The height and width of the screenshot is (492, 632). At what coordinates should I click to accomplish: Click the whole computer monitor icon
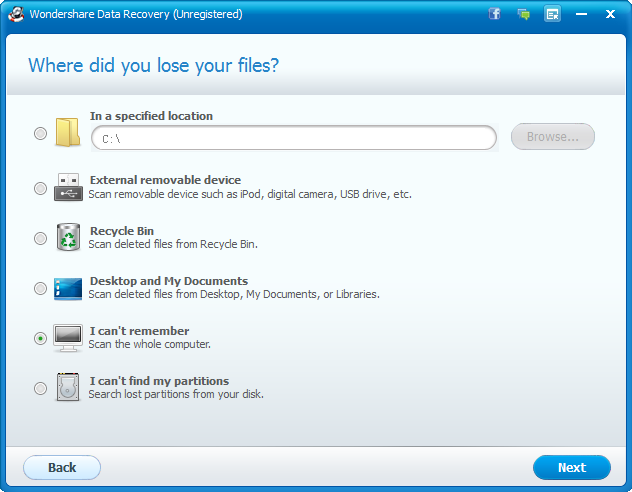tap(67, 338)
